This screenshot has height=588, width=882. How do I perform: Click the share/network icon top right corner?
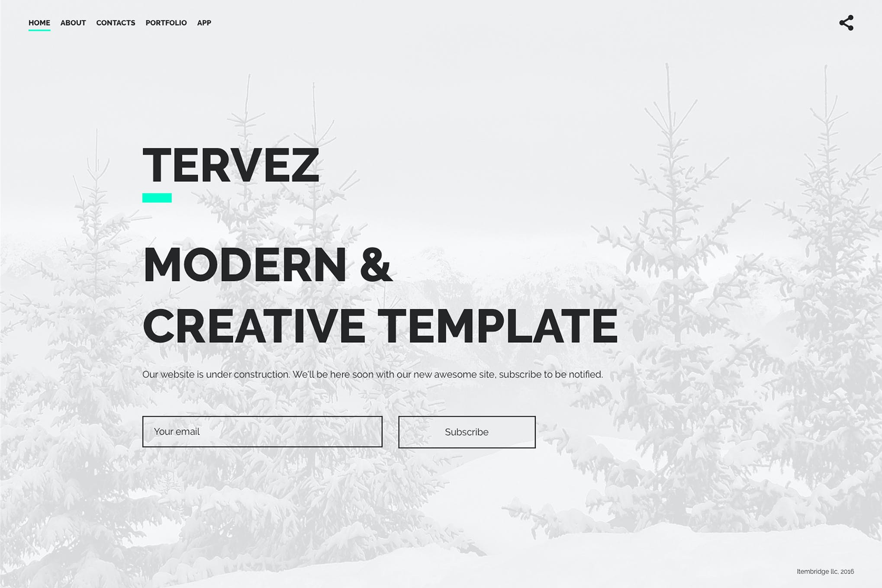847,23
